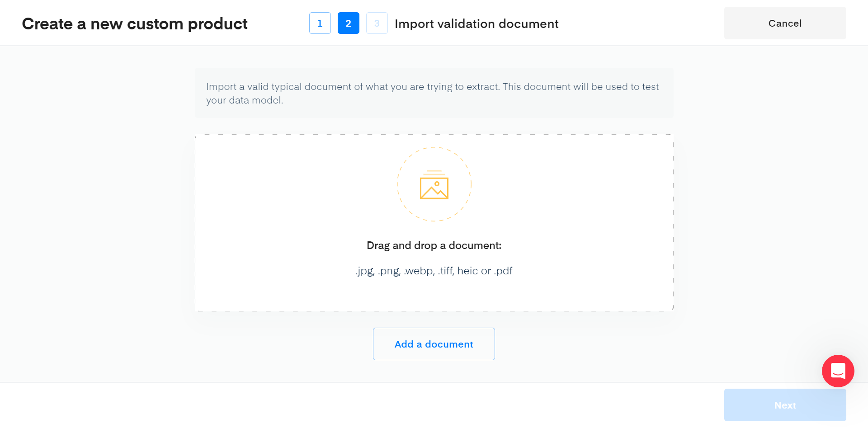Click the '.webp' format in the extensions list
Screen dimensions: 868x428
pos(419,271)
